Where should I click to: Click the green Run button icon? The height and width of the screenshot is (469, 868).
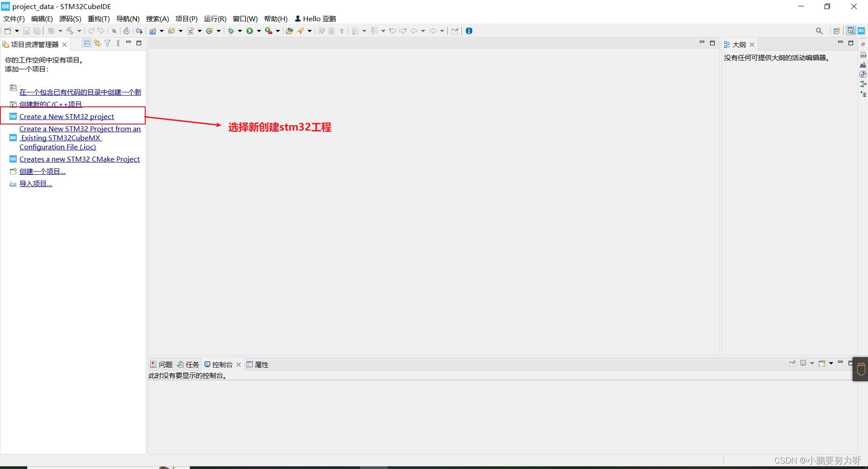pyautogui.click(x=250, y=31)
